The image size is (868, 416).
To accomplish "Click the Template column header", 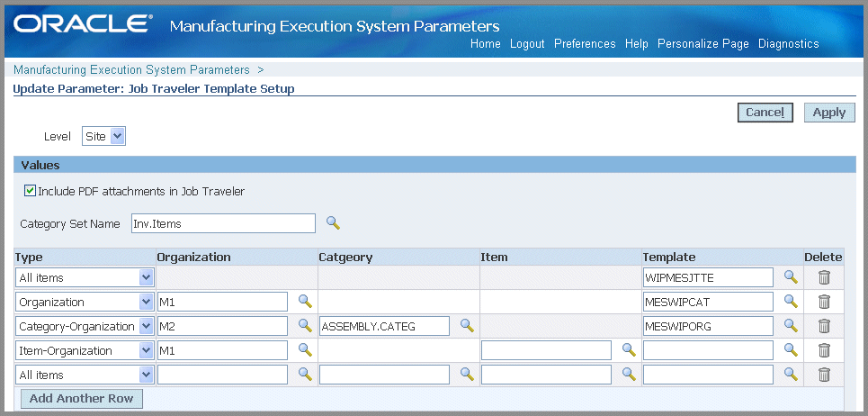I will [x=668, y=257].
